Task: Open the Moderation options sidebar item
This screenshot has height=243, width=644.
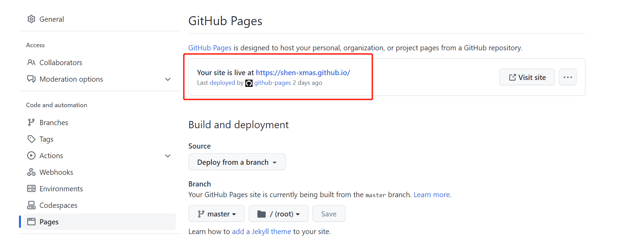Action: click(71, 79)
